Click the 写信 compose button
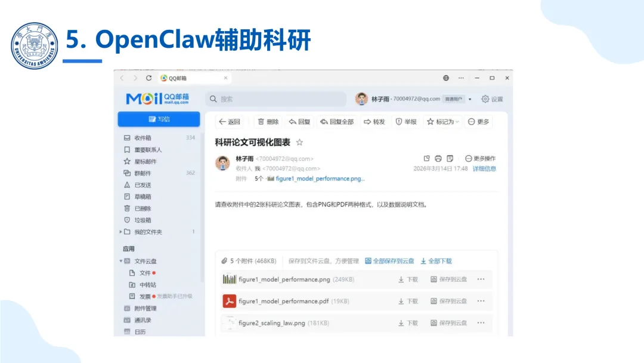 pos(159,119)
